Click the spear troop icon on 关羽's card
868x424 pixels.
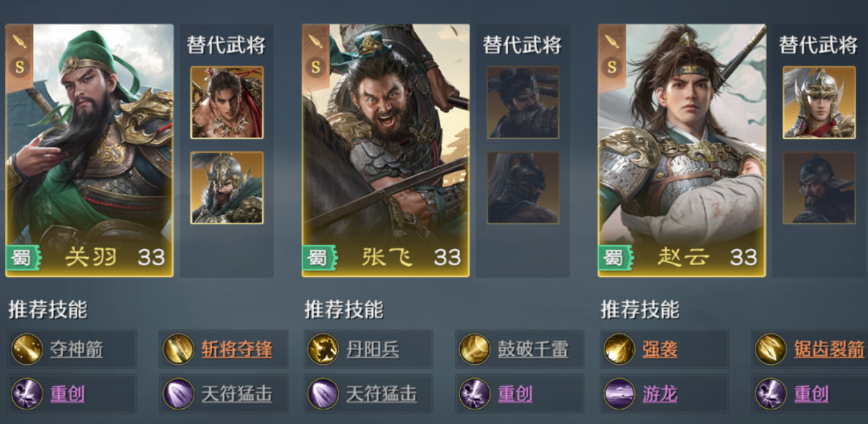point(20,42)
